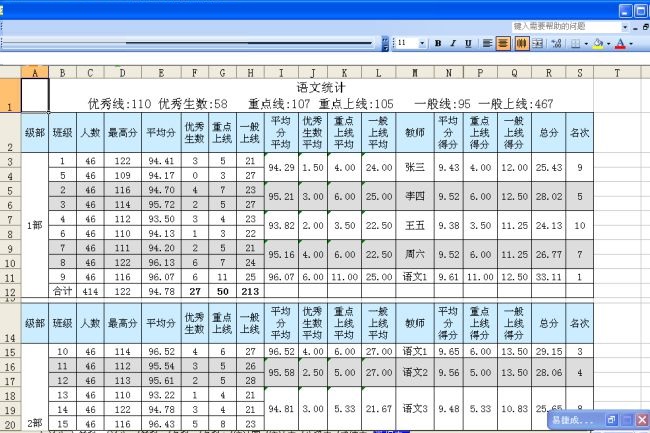
Task: Apply left text alignment
Action: tap(487, 43)
